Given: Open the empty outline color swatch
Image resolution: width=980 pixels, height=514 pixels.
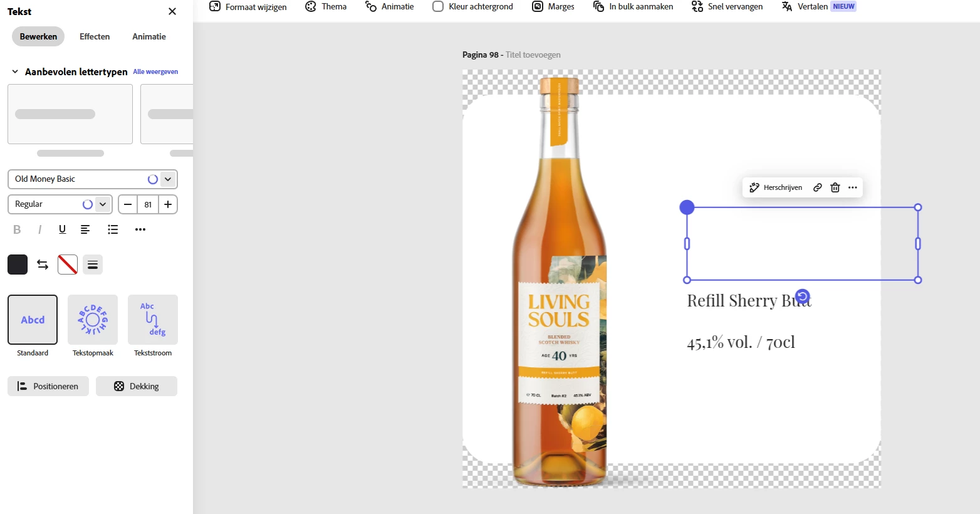Looking at the screenshot, I should 68,265.
